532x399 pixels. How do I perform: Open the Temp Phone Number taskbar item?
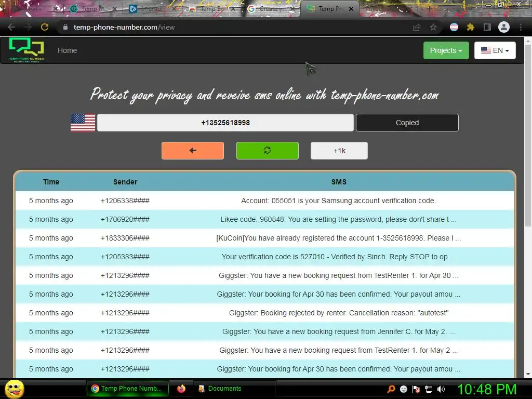128,389
